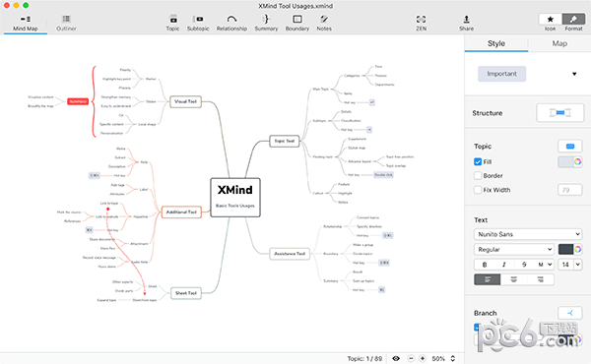591x364 pixels.
Task: Click the Important style button
Action: point(501,74)
